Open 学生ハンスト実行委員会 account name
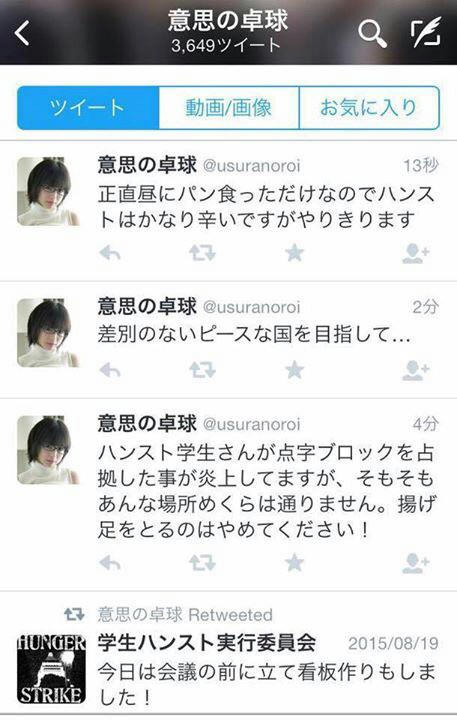457x720 pixels. (x=207, y=642)
